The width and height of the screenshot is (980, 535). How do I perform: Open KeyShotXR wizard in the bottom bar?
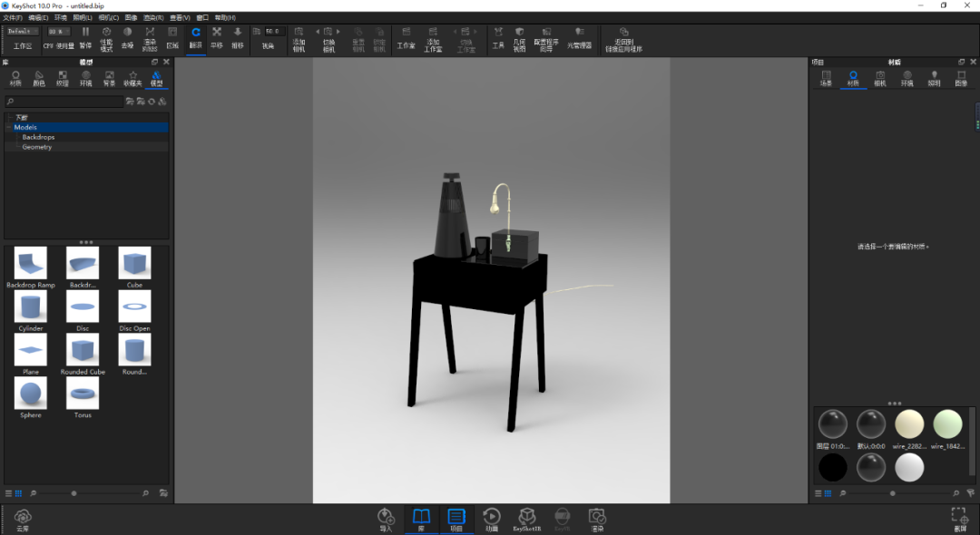click(527, 520)
